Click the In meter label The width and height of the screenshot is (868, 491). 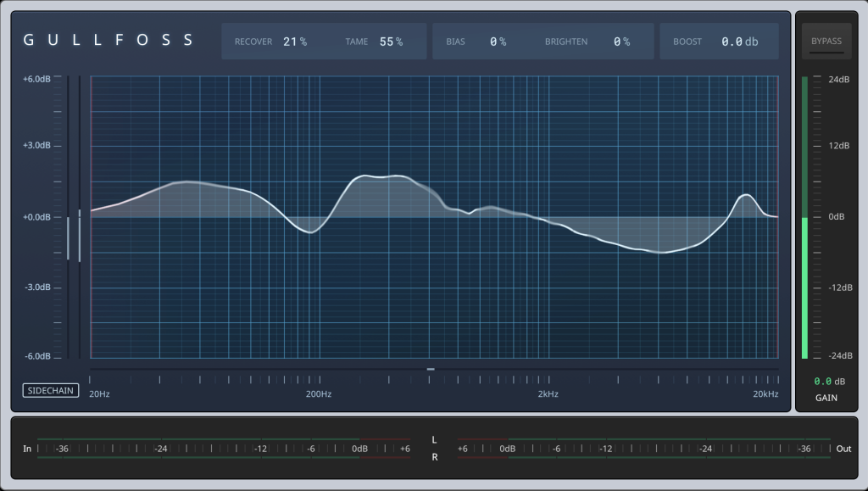pyautogui.click(x=27, y=449)
